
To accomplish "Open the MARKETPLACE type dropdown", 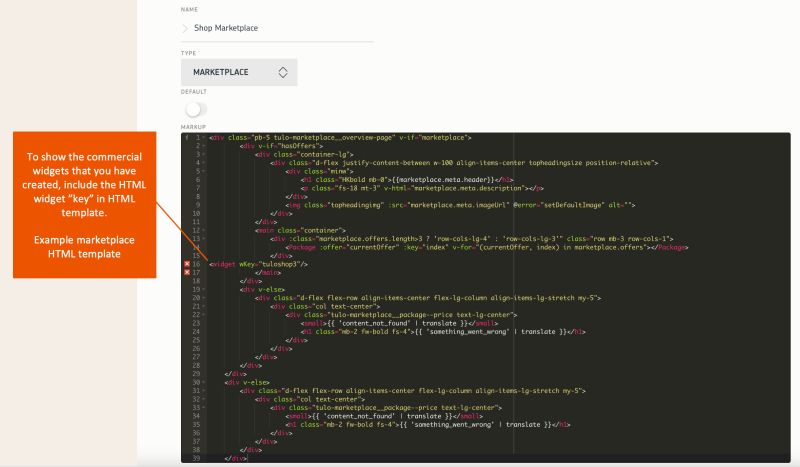I will 239,72.
